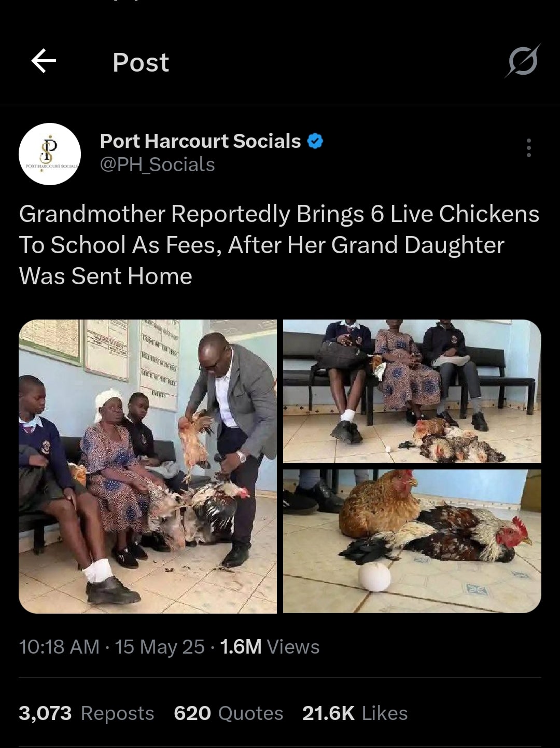Open the @PH_Socials handle link

click(x=157, y=165)
